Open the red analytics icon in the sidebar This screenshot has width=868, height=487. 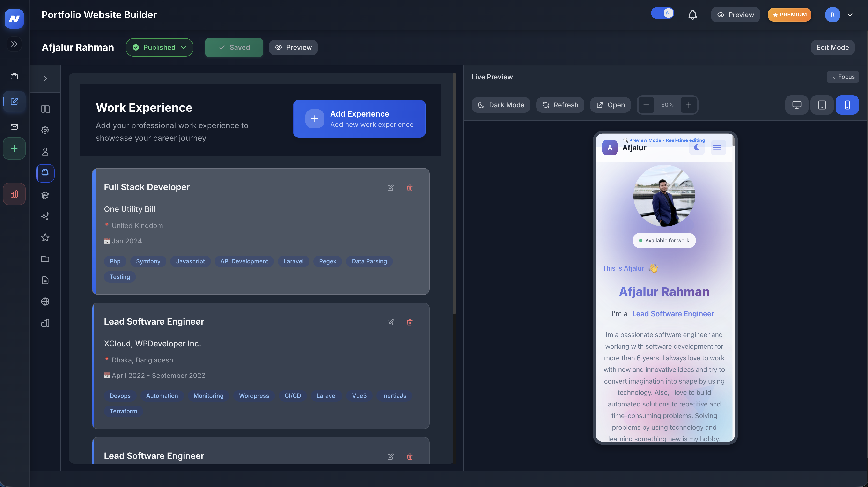point(14,194)
